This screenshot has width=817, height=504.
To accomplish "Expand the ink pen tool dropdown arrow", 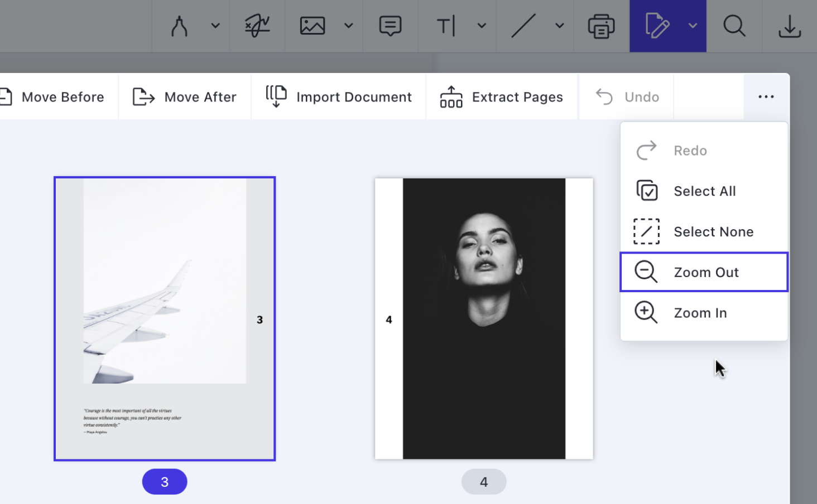I will tap(215, 26).
